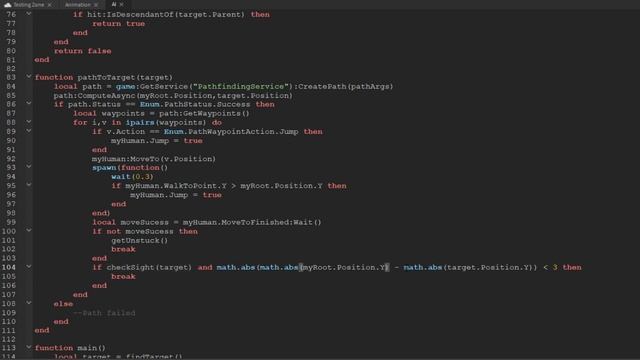
Task: Collapse the path.Status if block at line 86
Action: (29, 104)
